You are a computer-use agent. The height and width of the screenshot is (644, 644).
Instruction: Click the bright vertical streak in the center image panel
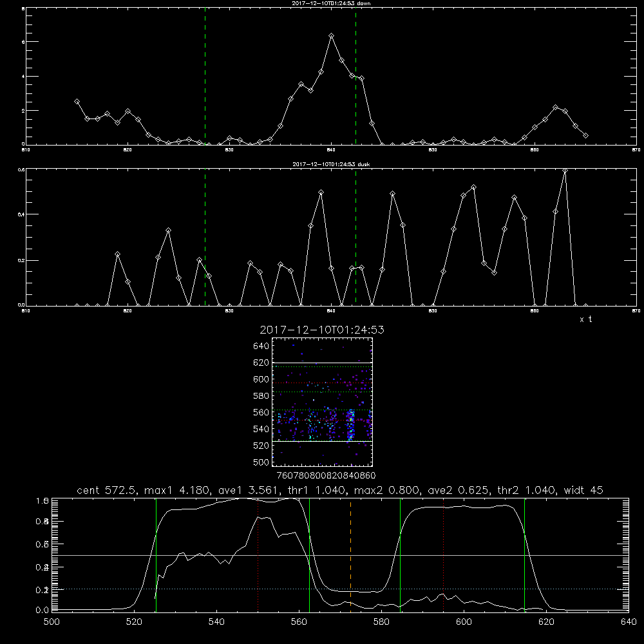pos(350,425)
